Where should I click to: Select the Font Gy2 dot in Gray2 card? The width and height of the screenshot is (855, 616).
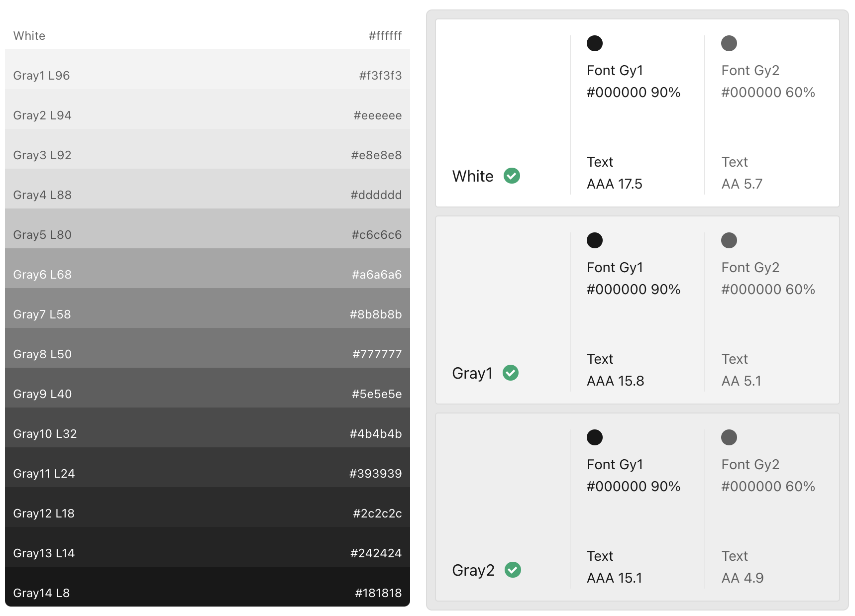point(729,437)
